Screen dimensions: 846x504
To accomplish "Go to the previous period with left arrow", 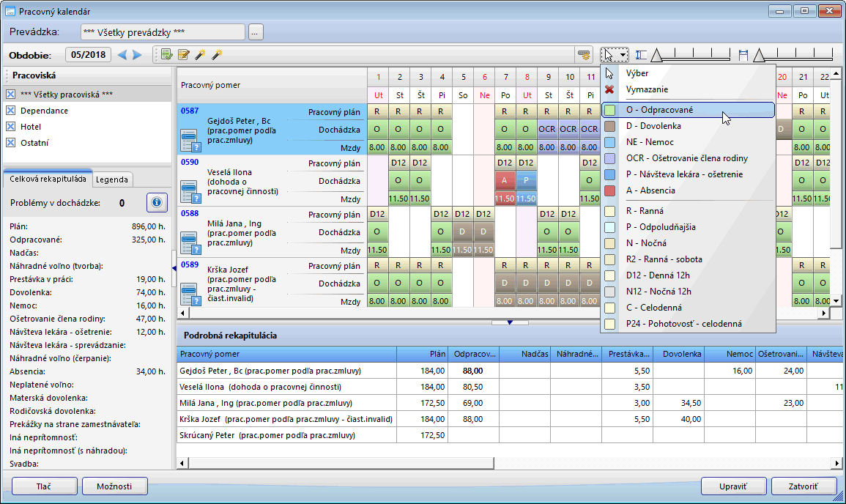I will pyautogui.click(x=122, y=55).
